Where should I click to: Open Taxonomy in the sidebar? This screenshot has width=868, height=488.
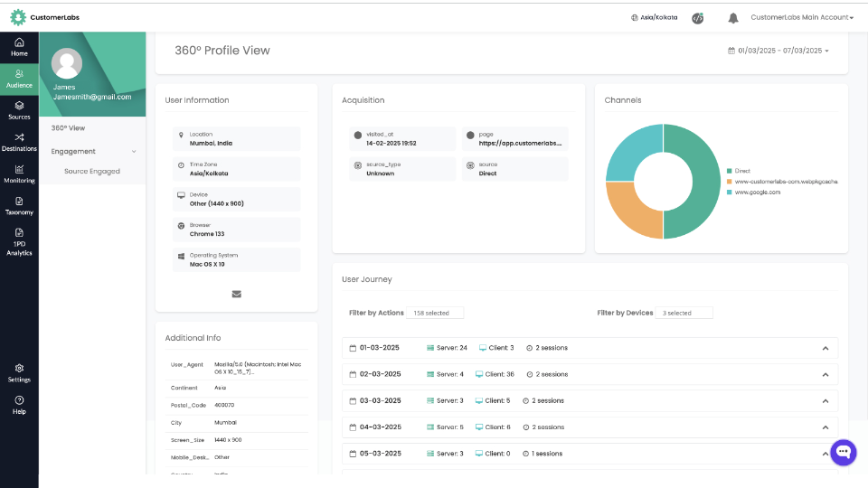pyautogui.click(x=19, y=206)
